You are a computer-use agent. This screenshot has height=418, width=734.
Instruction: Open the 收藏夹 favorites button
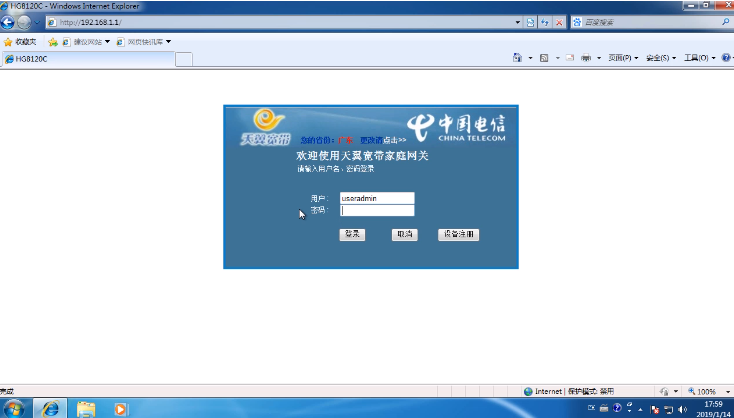pos(20,42)
